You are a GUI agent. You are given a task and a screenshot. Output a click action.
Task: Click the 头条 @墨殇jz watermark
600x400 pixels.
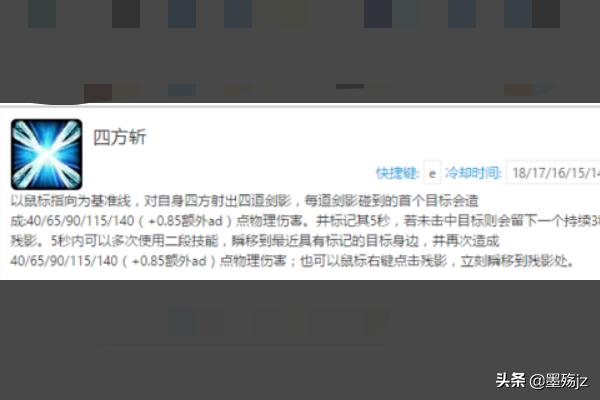542,380
